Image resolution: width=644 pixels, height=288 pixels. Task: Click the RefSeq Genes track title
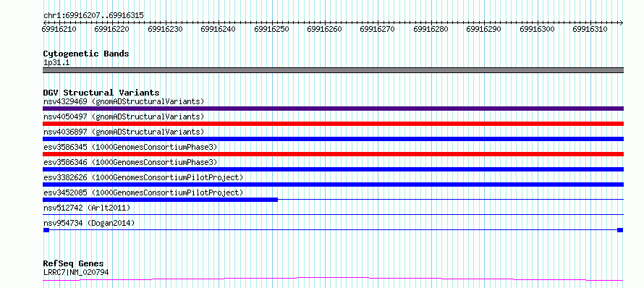coord(74,263)
